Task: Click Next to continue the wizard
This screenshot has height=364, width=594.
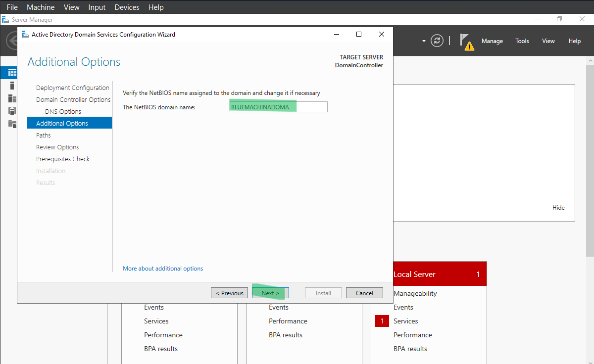Action: [270, 293]
